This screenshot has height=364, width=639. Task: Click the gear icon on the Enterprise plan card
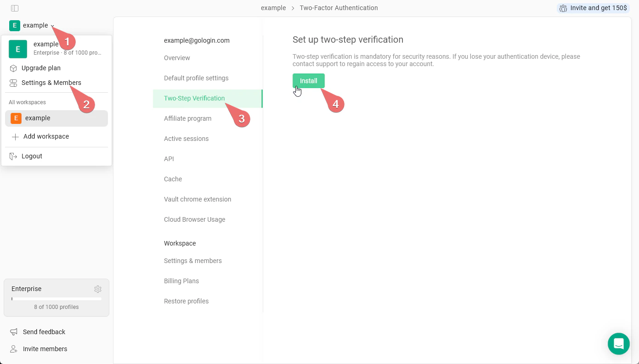(98, 289)
